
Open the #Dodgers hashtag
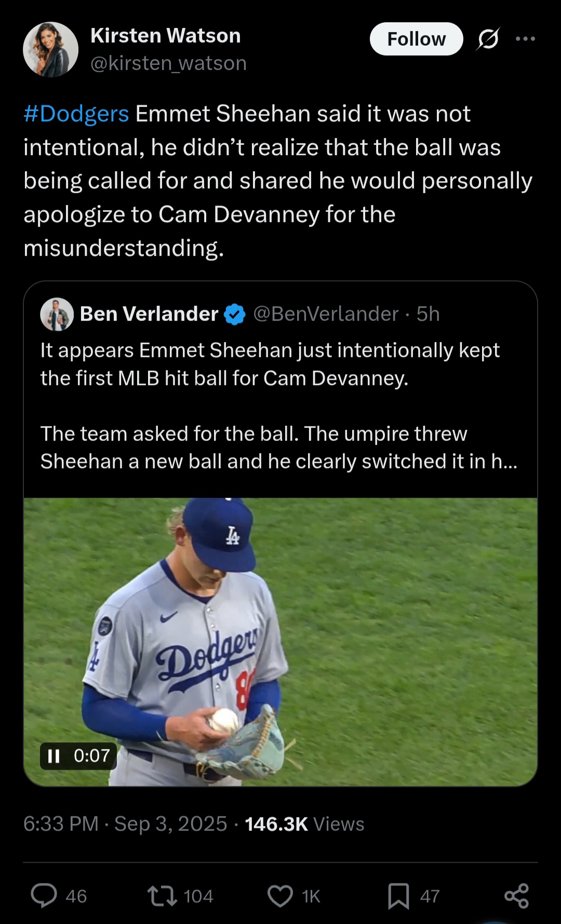(x=76, y=114)
